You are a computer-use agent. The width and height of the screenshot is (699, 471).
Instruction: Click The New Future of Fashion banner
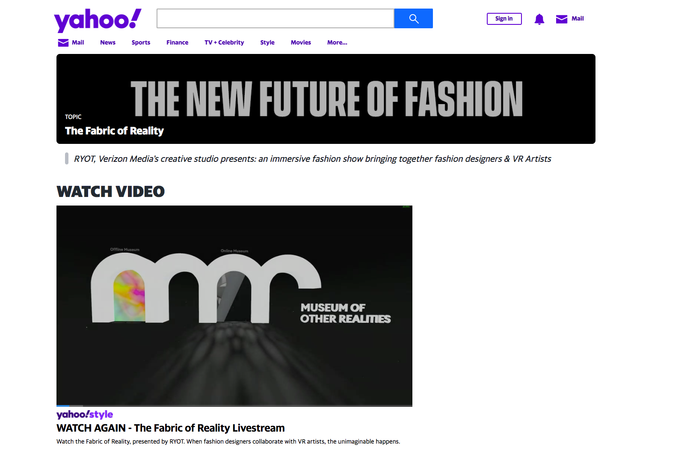coord(326,98)
